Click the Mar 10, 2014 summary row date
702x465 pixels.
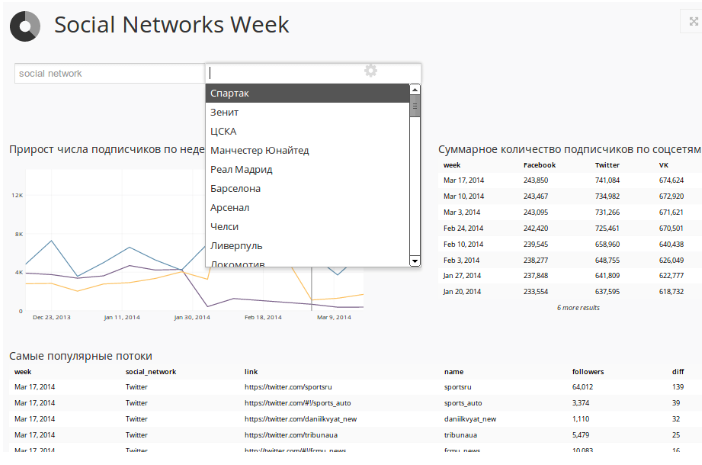(463, 196)
